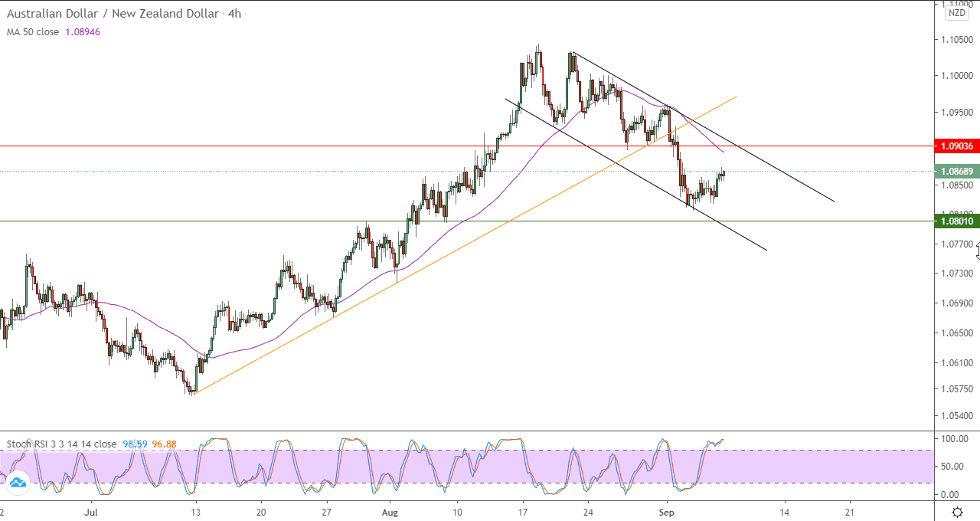Click the 1.06500 price axis label
Image resolution: width=980 pixels, height=521 pixels.
pos(958,333)
